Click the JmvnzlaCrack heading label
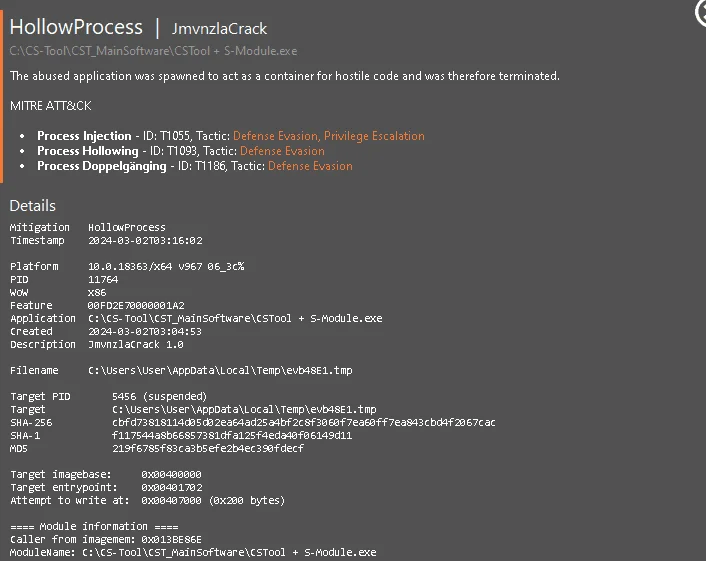706x561 pixels. coord(219,29)
